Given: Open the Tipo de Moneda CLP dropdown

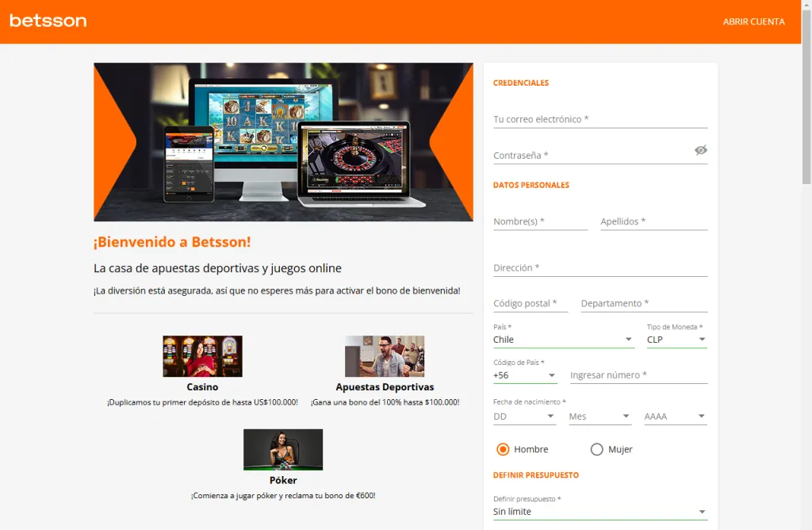Looking at the screenshot, I should [x=676, y=339].
